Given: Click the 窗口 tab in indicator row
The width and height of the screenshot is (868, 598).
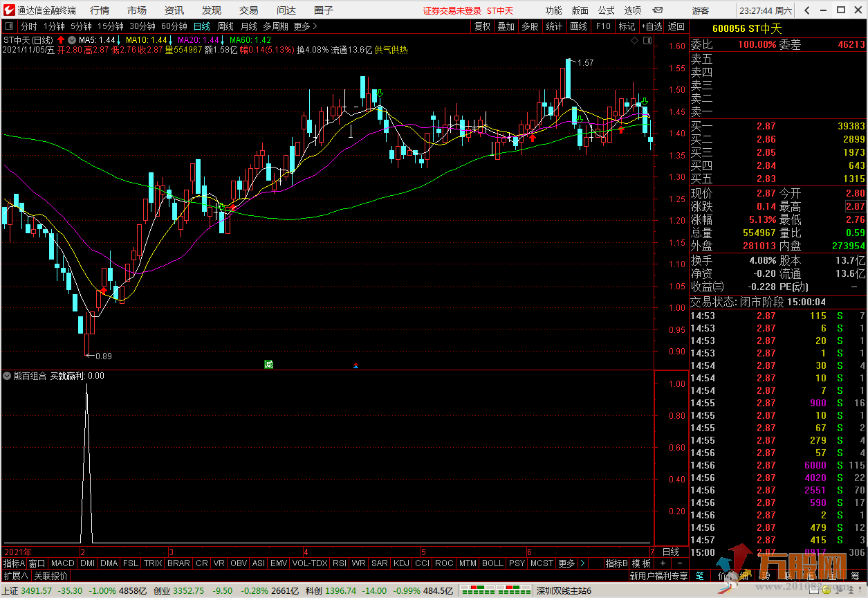Looking at the screenshot, I should [37, 563].
